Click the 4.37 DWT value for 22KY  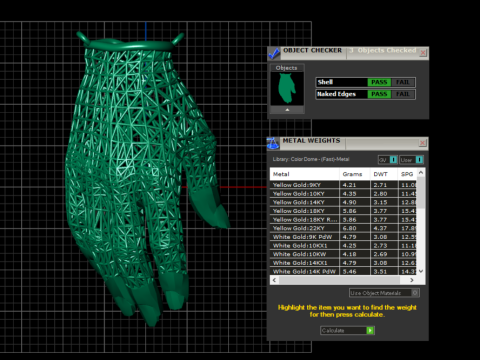click(380, 228)
